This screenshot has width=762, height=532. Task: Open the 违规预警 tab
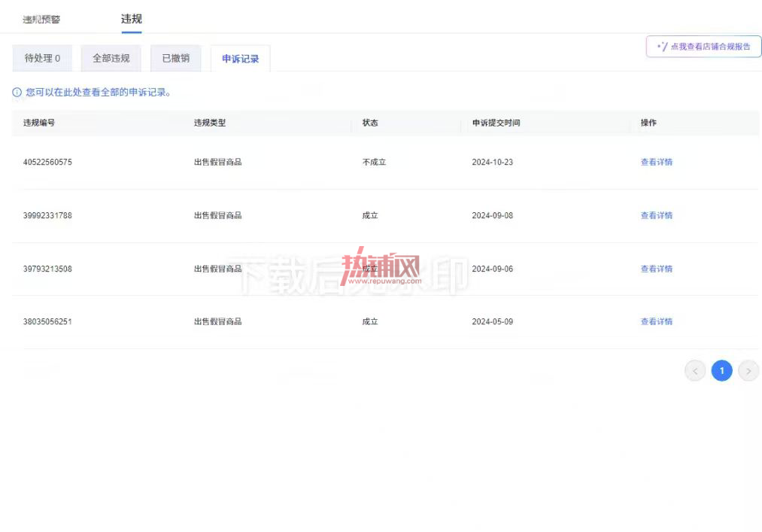(x=42, y=20)
